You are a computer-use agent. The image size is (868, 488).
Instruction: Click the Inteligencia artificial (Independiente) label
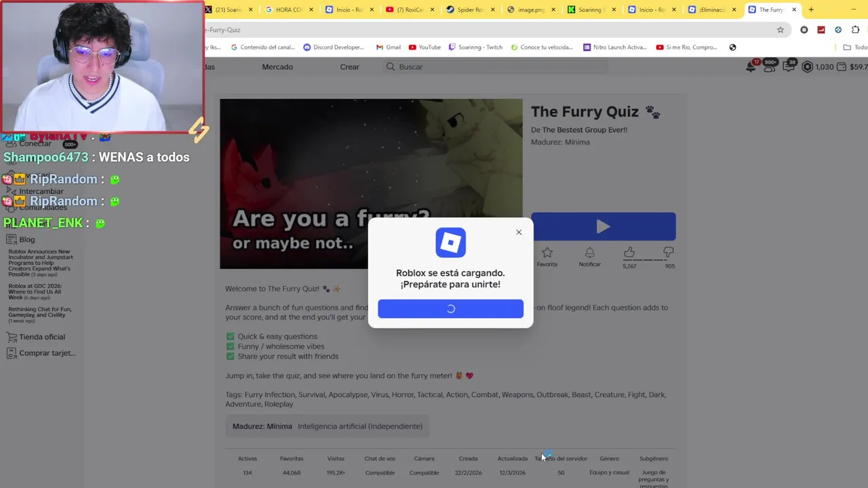click(360, 426)
